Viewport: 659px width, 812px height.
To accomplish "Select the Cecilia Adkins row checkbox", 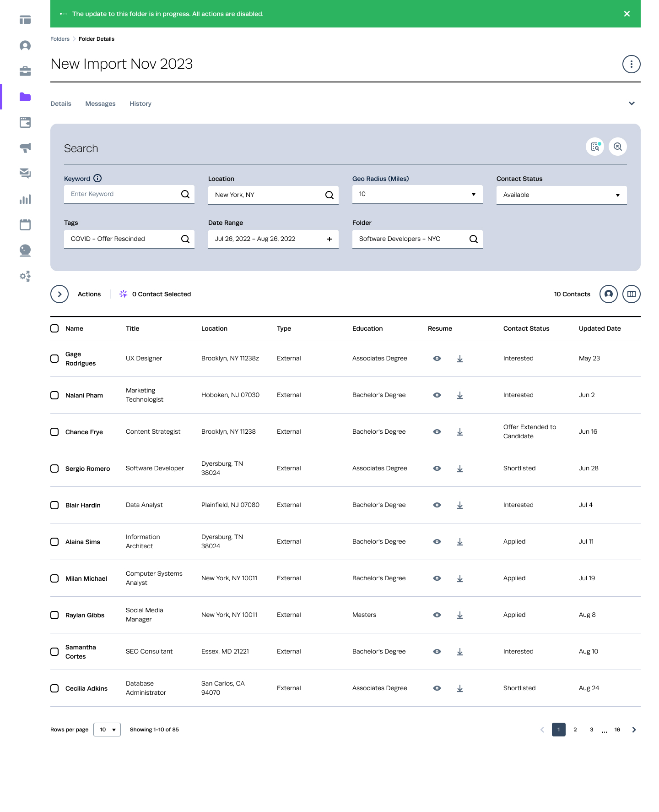I will [x=54, y=688].
